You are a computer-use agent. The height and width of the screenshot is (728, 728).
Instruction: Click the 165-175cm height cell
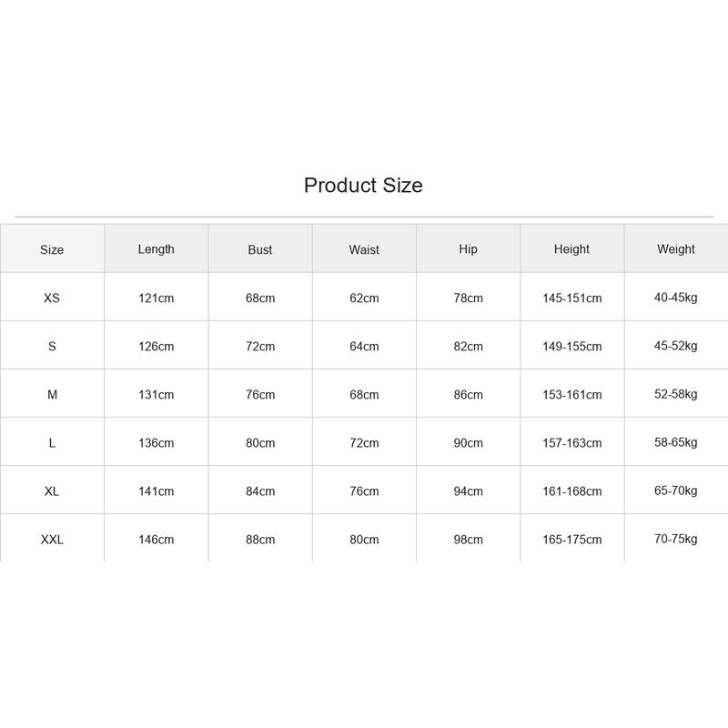(x=572, y=540)
